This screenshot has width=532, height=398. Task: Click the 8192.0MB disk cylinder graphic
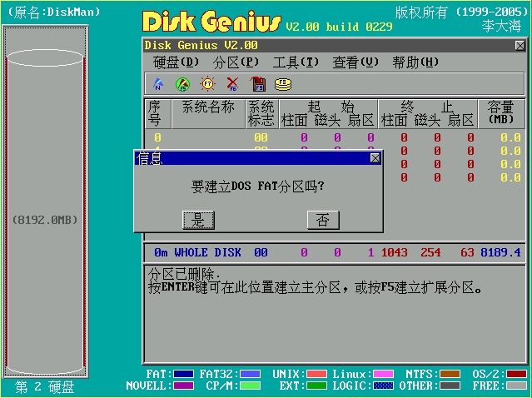46,219
